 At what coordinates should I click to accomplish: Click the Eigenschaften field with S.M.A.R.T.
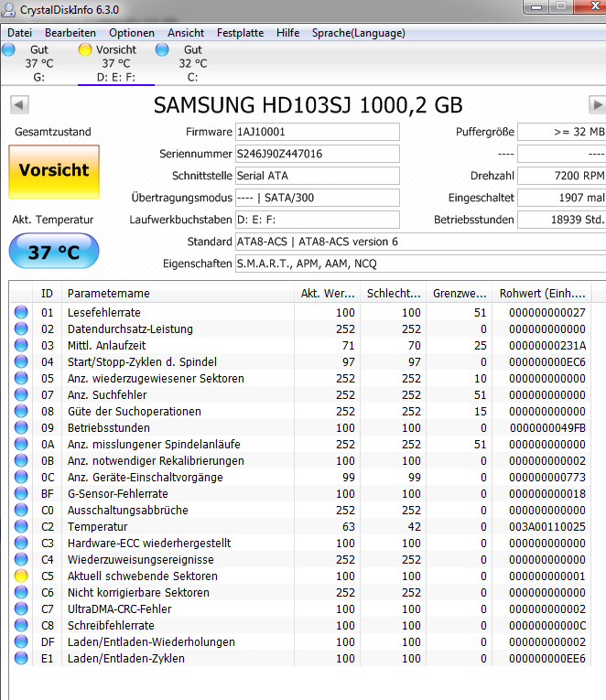421,264
